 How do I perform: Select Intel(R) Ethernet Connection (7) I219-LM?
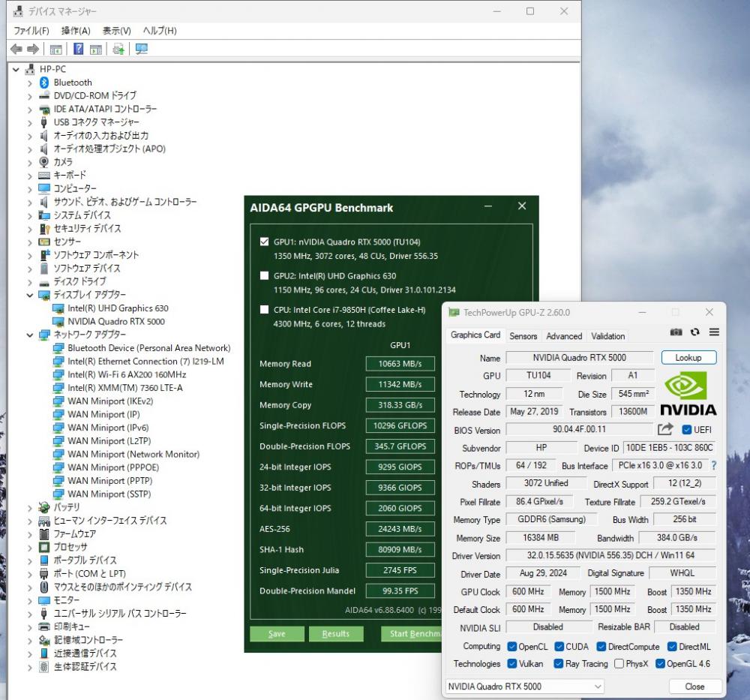146,361
